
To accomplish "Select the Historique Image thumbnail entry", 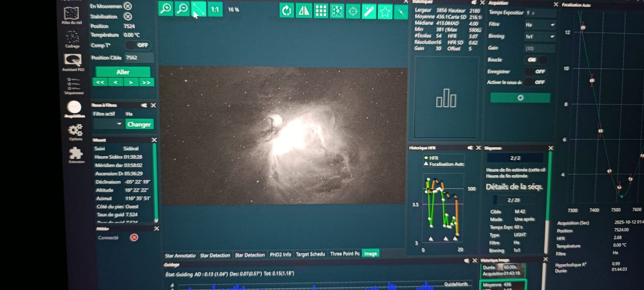I will point(504,270).
